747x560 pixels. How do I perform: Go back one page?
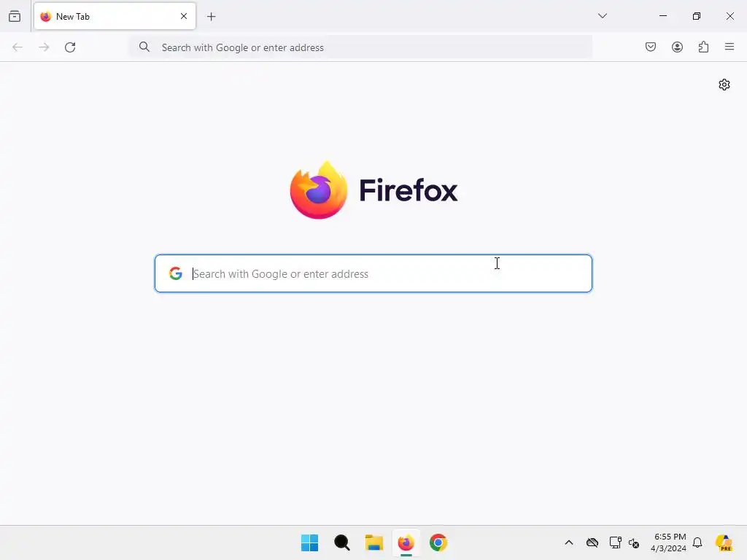point(18,47)
